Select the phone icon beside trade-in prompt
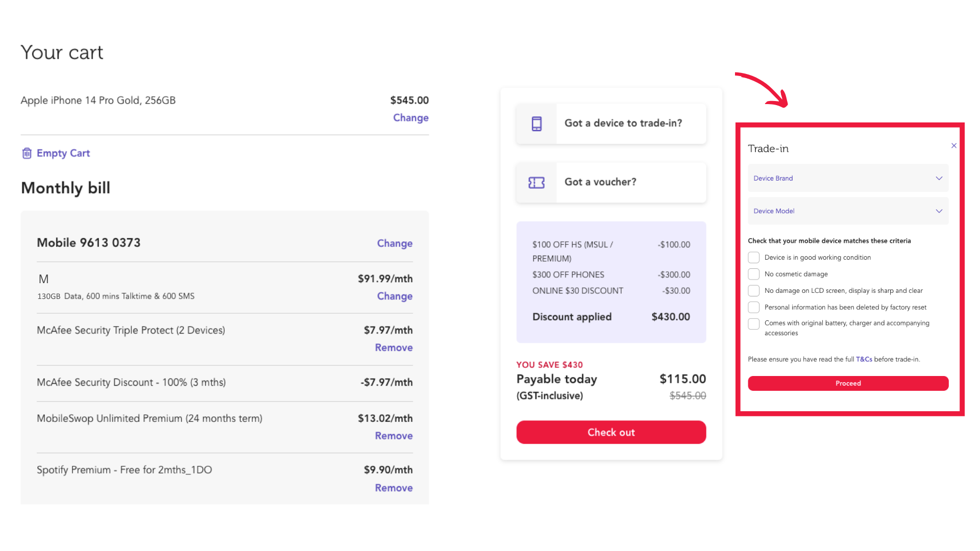The image size is (980, 551). pos(536,123)
